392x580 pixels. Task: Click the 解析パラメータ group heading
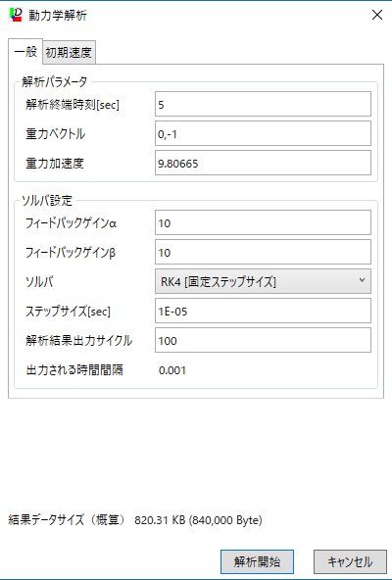[55, 81]
